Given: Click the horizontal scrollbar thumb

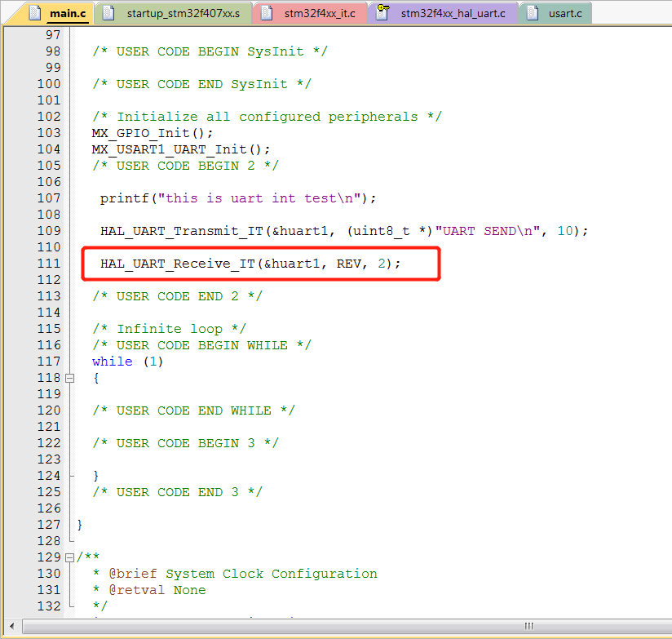Looking at the screenshot, I should 347,626.
